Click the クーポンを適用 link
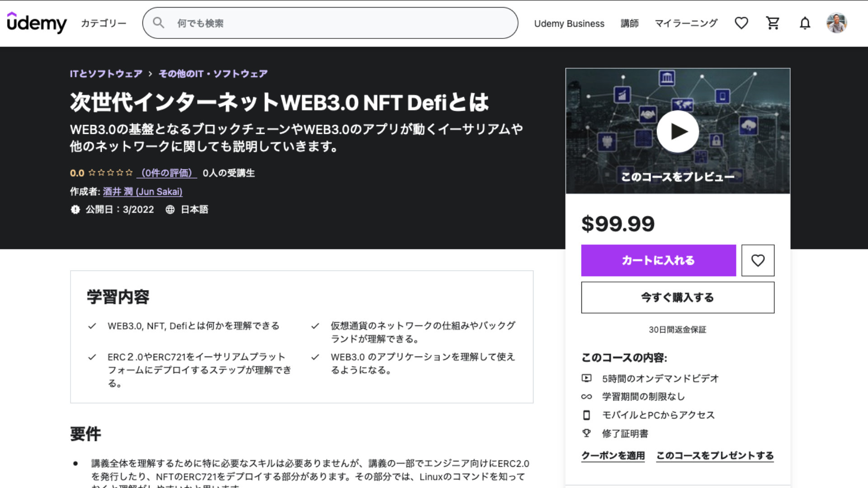This screenshot has height=488, width=868. (x=613, y=455)
